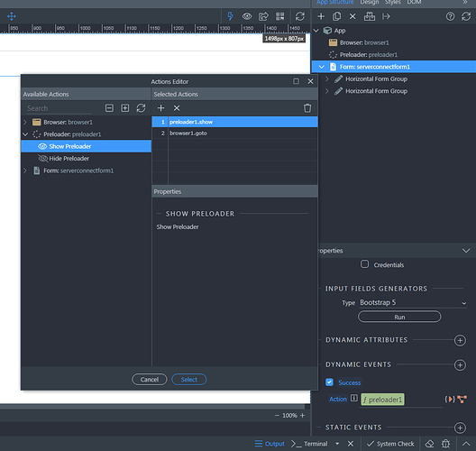Duplicate component icon in App Structure
The width and height of the screenshot is (476, 451).
(336, 16)
